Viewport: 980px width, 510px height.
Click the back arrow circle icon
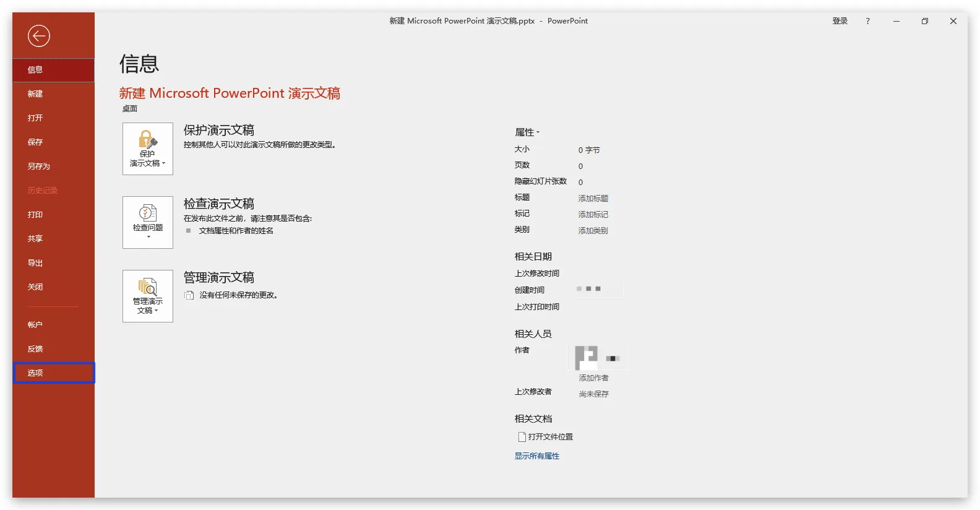(38, 36)
